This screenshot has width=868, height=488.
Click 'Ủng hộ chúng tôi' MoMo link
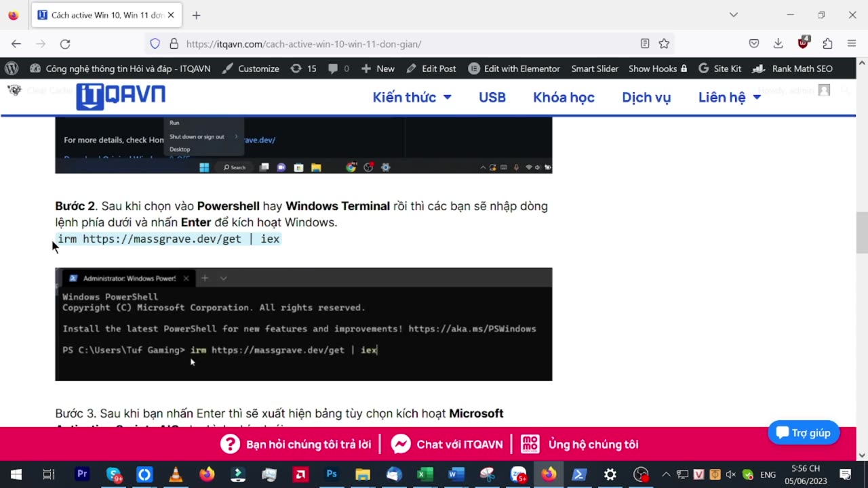tap(580, 445)
